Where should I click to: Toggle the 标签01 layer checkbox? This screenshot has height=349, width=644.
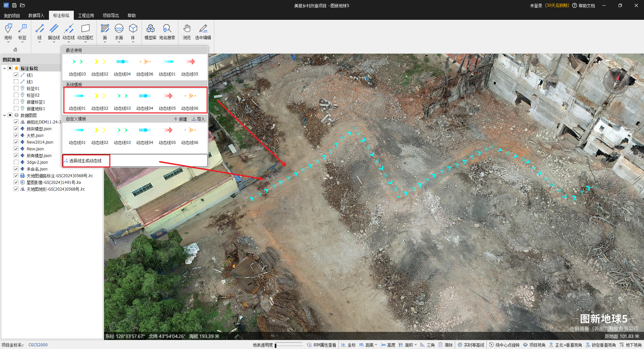coord(16,88)
